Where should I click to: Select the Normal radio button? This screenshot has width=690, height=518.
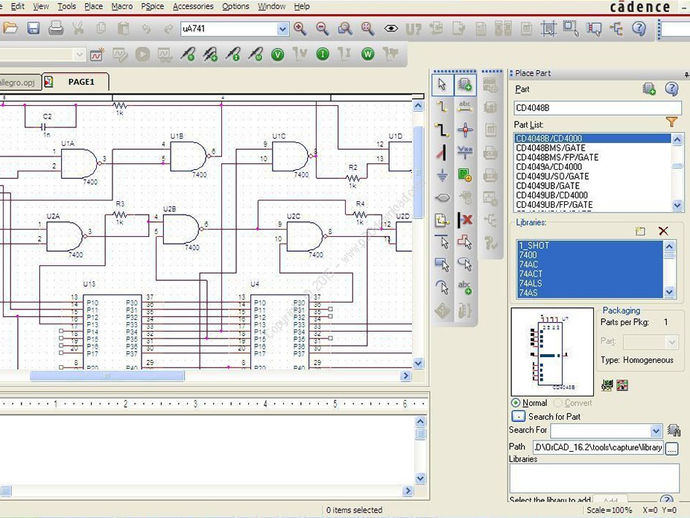(x=515, y=403)
